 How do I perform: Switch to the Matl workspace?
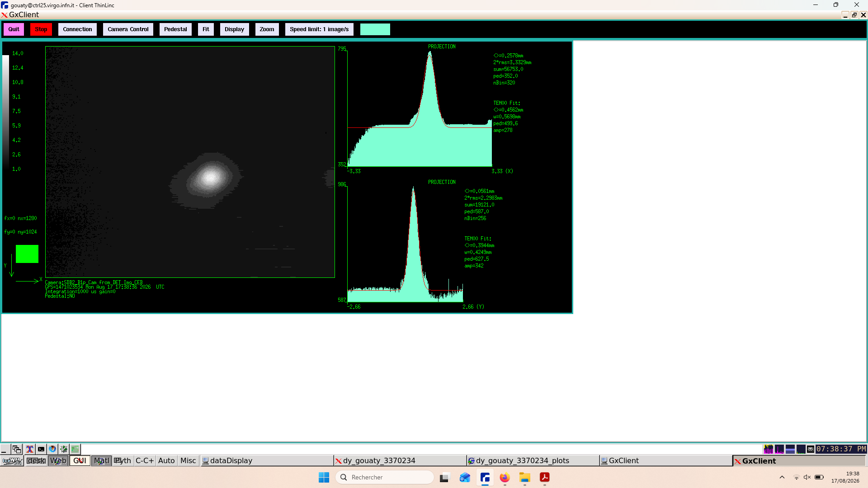[x=101, y=461]
